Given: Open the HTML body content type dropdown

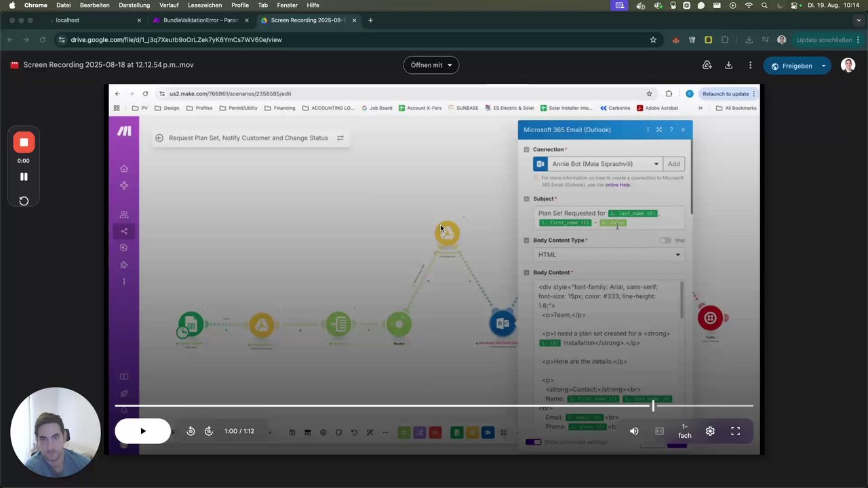Looking at the screenshot, I should click(x=608, y=255).
